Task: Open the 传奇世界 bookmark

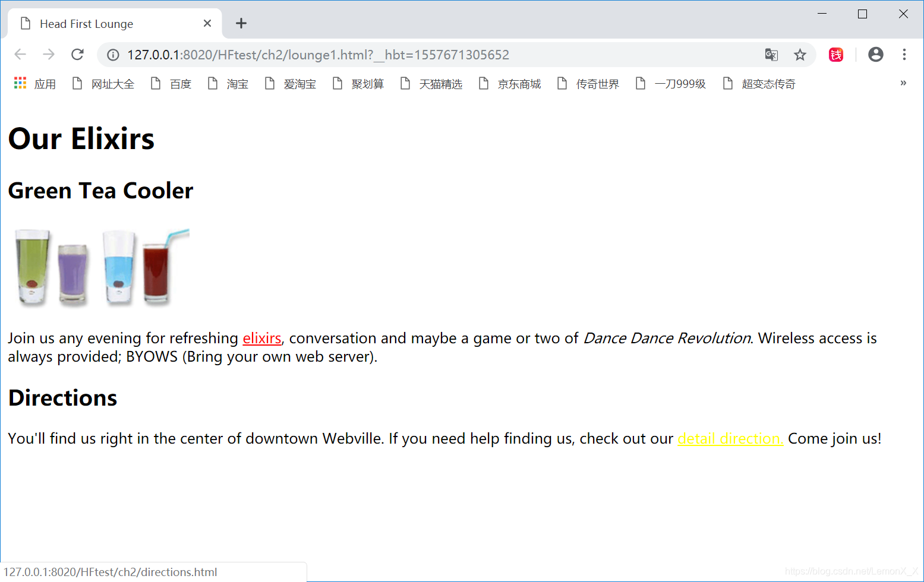Action: pyautogui.click(x=588, y=84)
